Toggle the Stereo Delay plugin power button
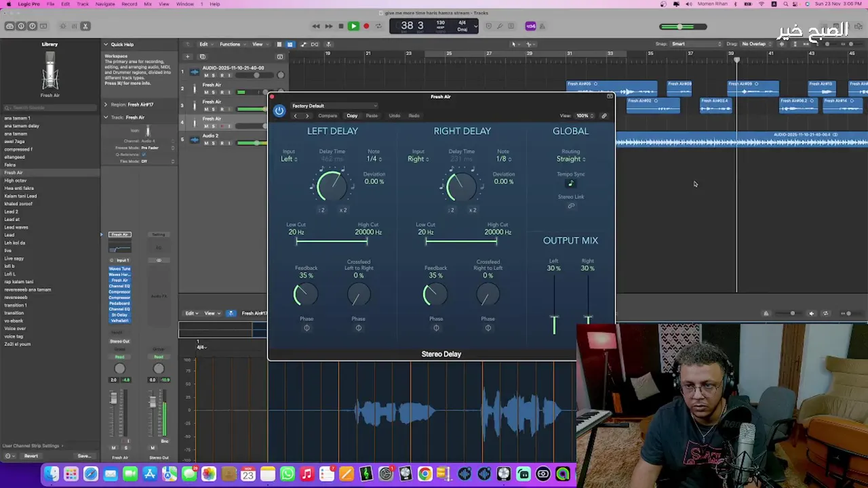The height and width of the screenshot is (488, 868). point(279,110)
